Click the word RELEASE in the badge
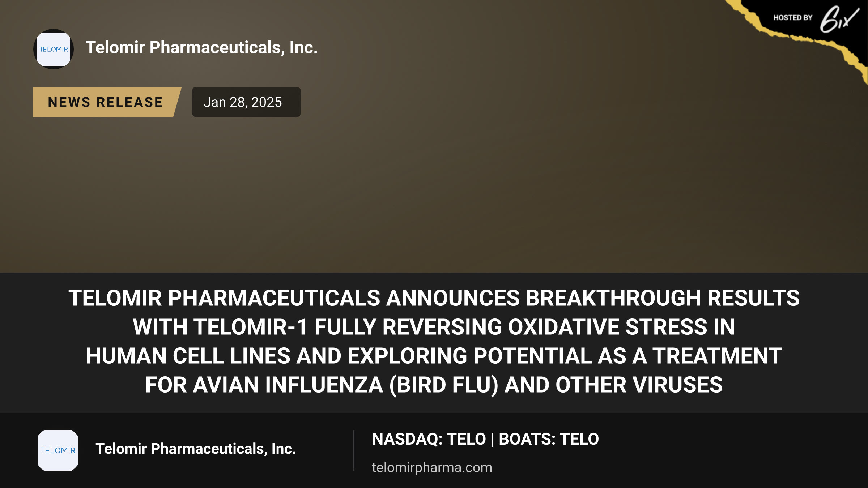The width and height of the screenshot is (868, 488). [x=129, y=102]
